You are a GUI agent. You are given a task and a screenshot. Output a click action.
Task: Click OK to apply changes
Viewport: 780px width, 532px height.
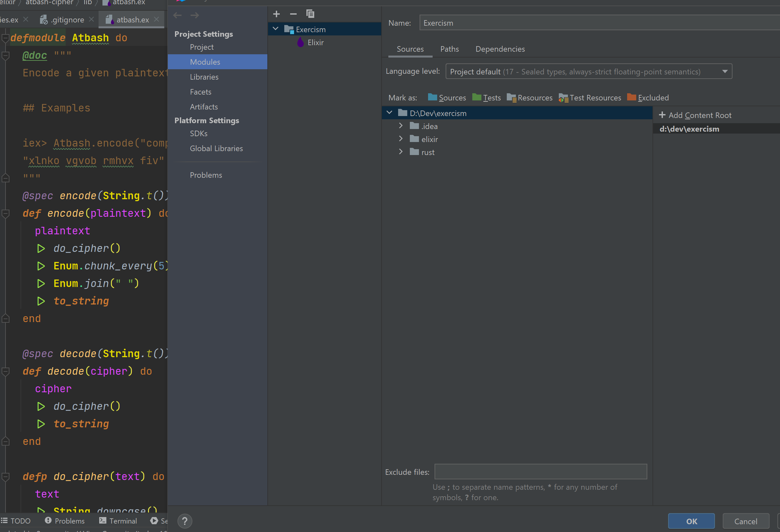point(691,521)
